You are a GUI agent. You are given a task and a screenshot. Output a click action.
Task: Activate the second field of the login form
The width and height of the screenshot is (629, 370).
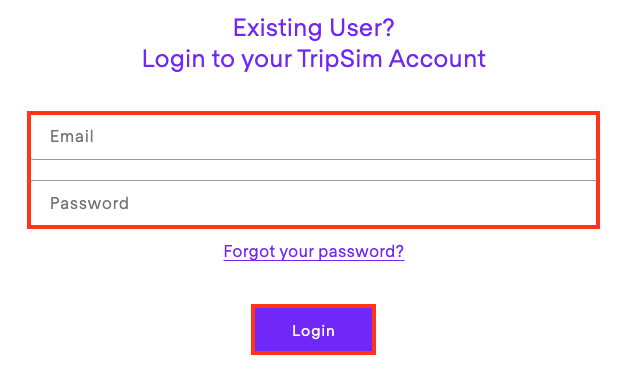313,203
